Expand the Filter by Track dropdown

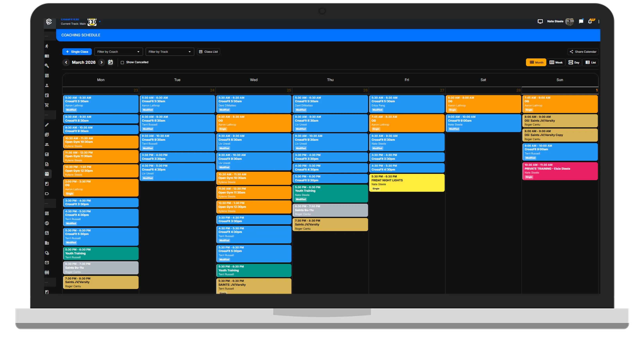(x=170, y=52)
